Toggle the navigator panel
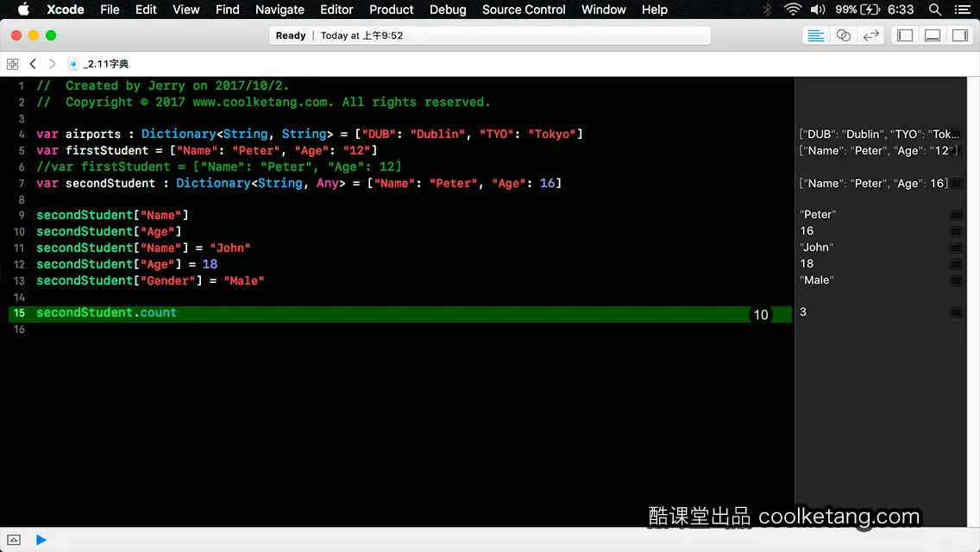This screenshot has width=980, height=552. tap(905, 35)
